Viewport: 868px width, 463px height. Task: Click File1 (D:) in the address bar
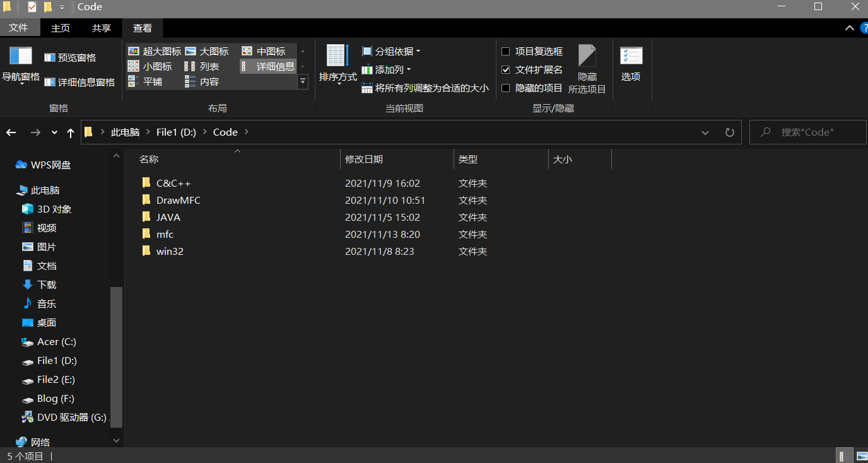click(177, 132)
